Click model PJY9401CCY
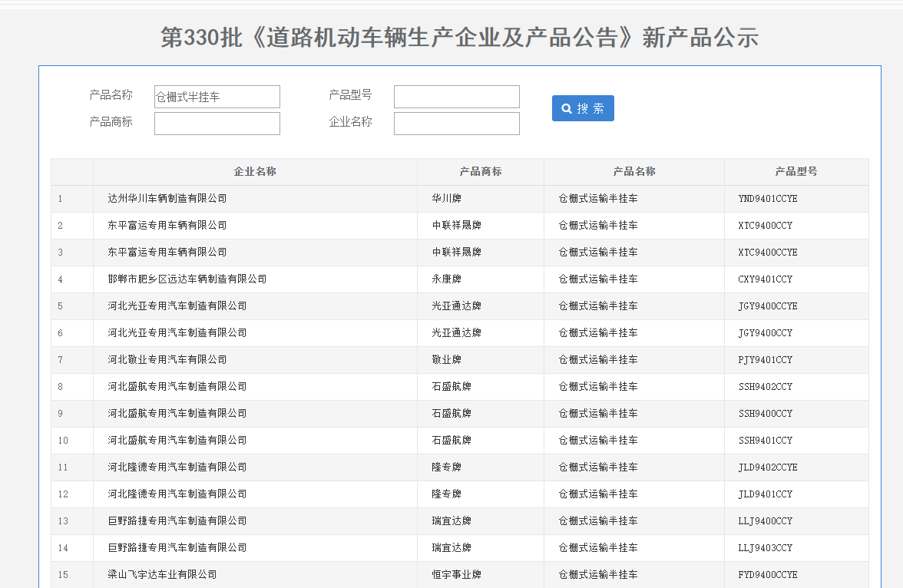This screenshot has height=588, width=903. 766,360
